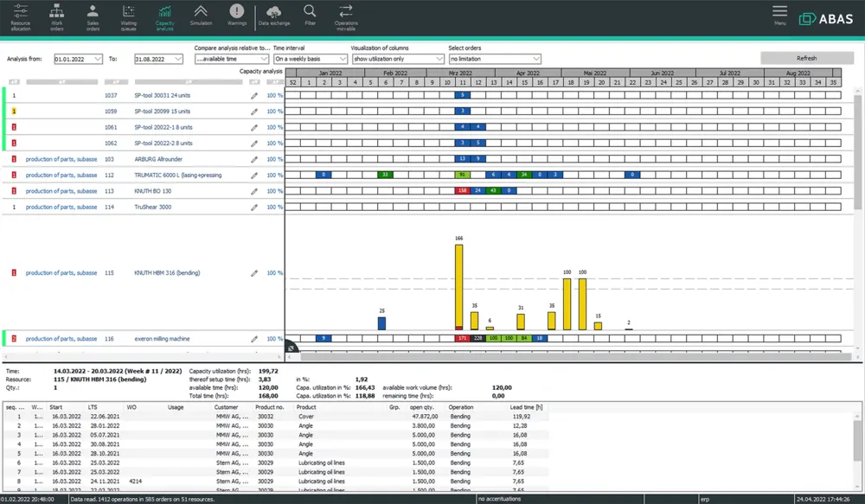This screenshot has width=865, height=504.
Task: Click the round corner icon below the resource list
Action: tap(292, 347)
